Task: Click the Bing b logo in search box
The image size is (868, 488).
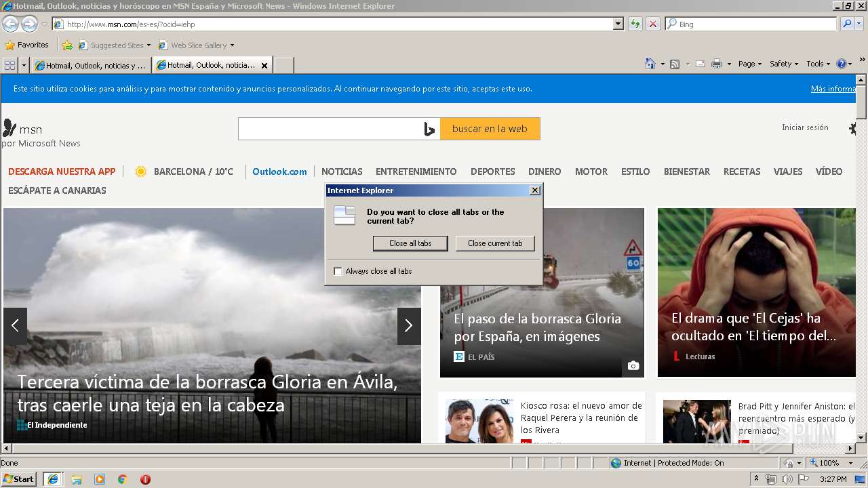Action: click(x=429, y=129)
